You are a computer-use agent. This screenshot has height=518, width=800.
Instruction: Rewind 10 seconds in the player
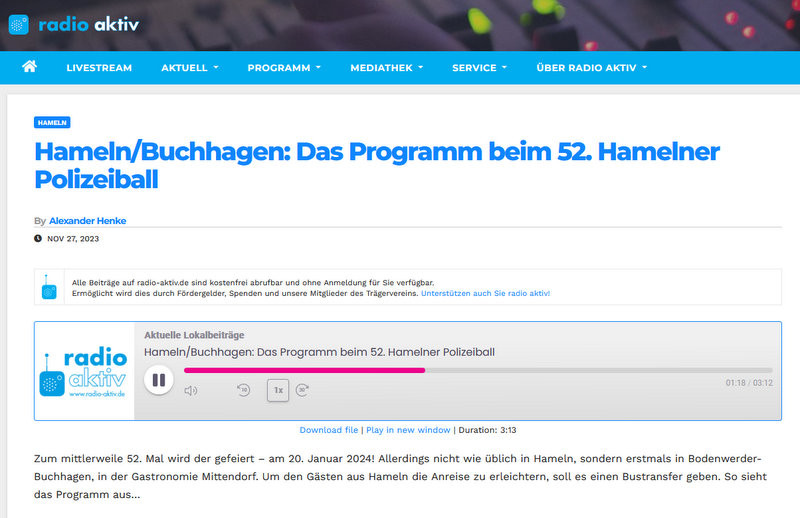[244, 390]
